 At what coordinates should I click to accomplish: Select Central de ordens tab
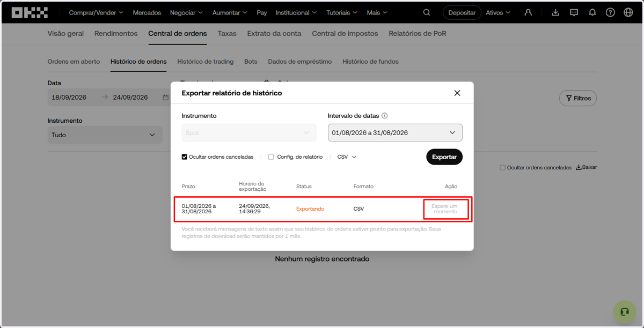[178, 33]
